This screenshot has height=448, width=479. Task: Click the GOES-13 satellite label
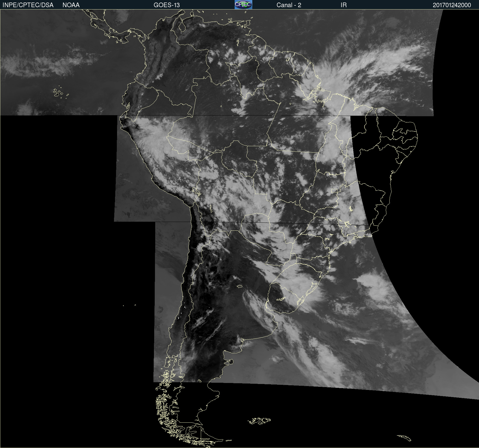coord(167,5)
